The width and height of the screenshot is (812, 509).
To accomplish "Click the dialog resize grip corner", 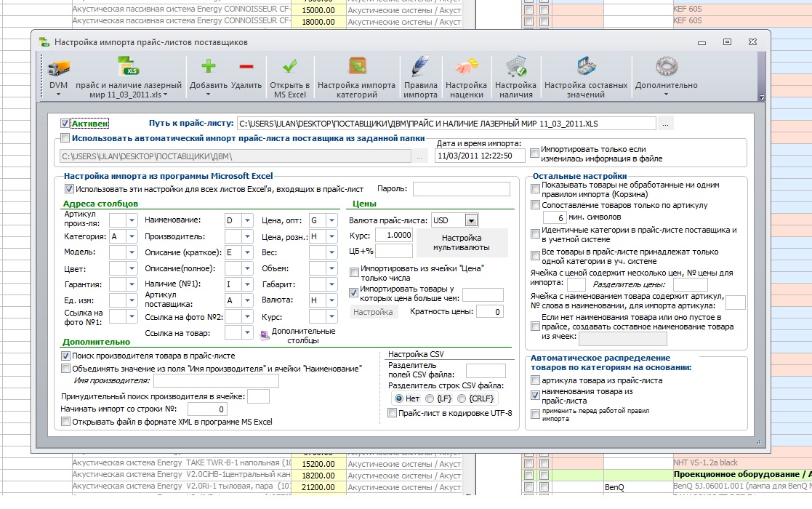I will (x=759, y=441).
